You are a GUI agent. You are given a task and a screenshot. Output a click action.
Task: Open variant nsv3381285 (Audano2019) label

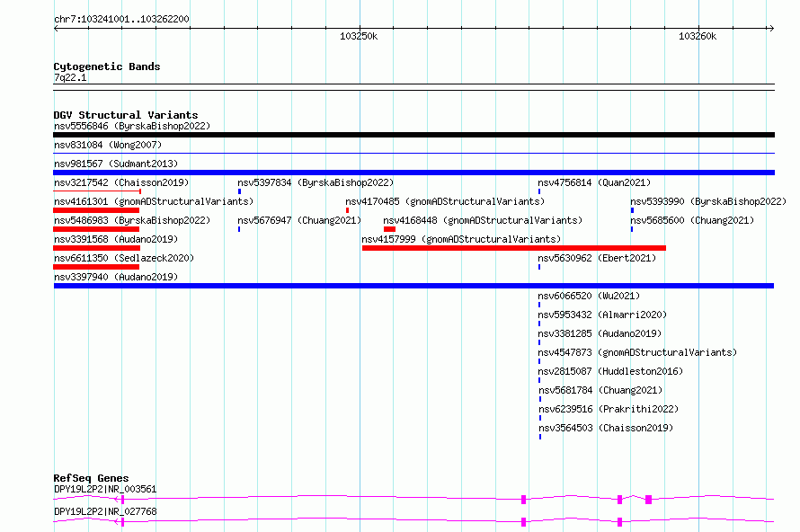point(600,333)
